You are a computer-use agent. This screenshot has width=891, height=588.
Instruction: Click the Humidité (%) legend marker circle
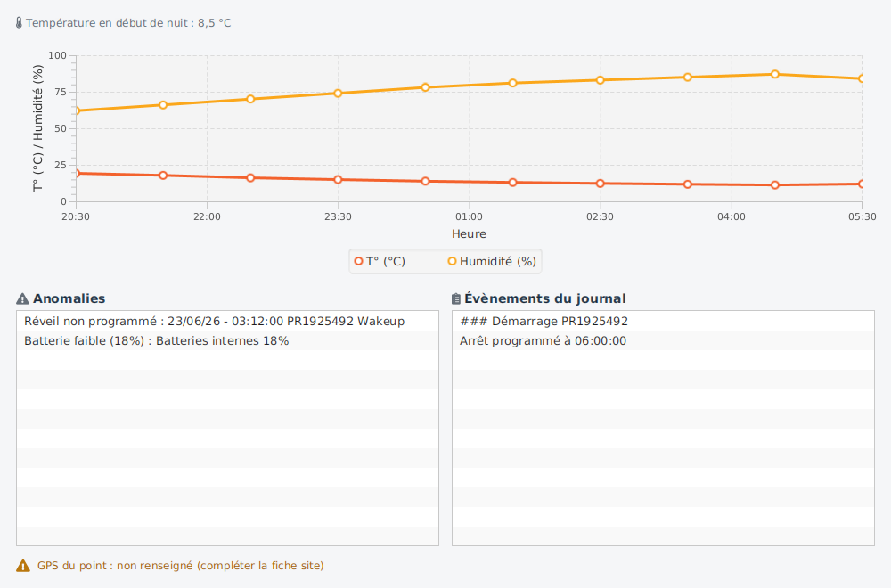click(453, 261)
